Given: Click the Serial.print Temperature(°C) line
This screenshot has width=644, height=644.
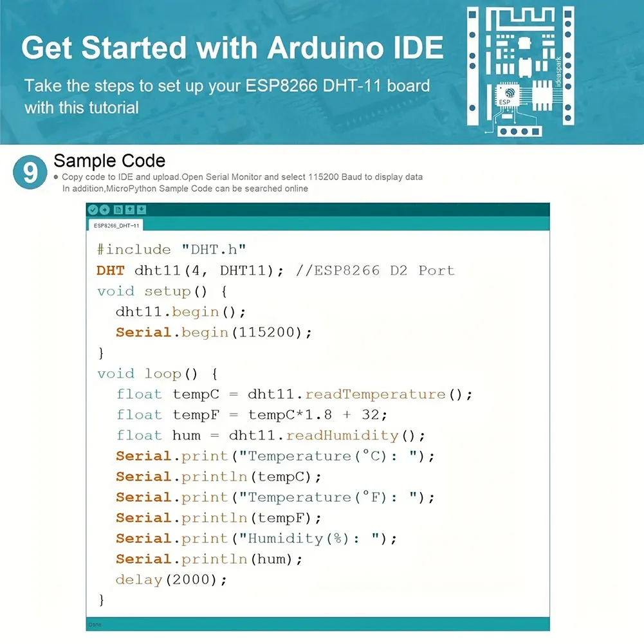Looking at the screenshot, I should click(x=275, y=456).
